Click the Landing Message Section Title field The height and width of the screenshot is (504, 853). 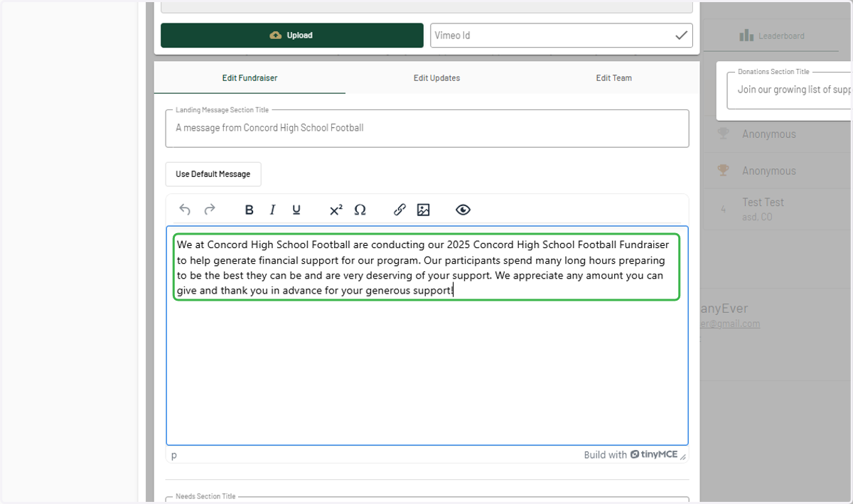[x=427, y=129]
